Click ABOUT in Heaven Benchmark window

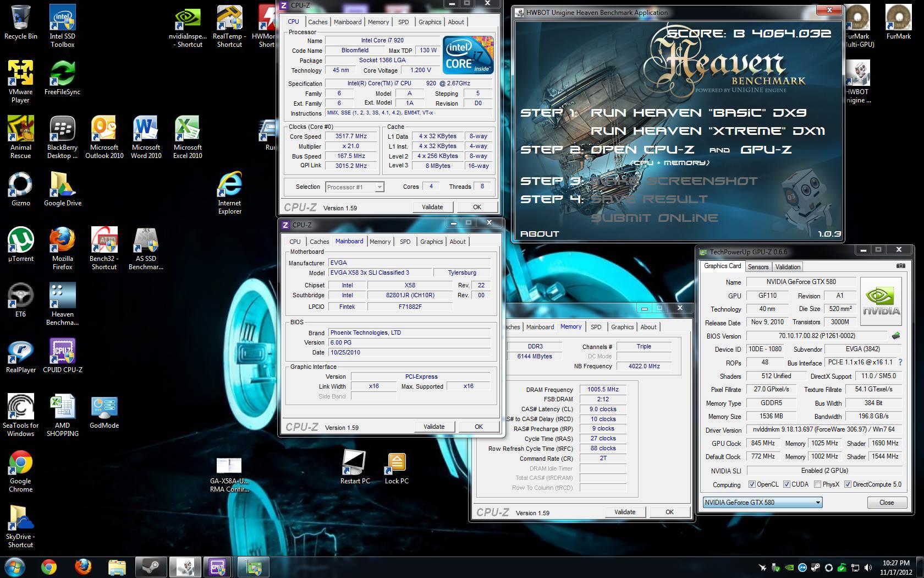point(540,234)
